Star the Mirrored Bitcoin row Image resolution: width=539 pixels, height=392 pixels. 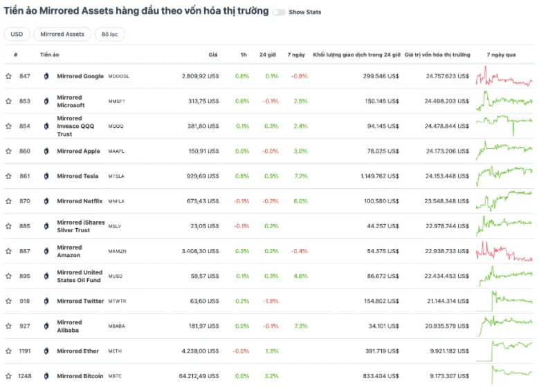[x=8, y=376]
